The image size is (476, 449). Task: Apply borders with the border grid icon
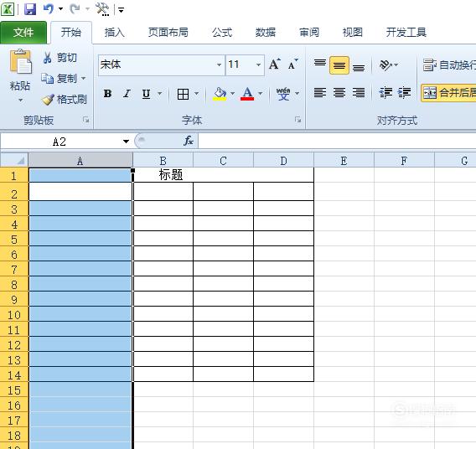(x=183, y=94)
